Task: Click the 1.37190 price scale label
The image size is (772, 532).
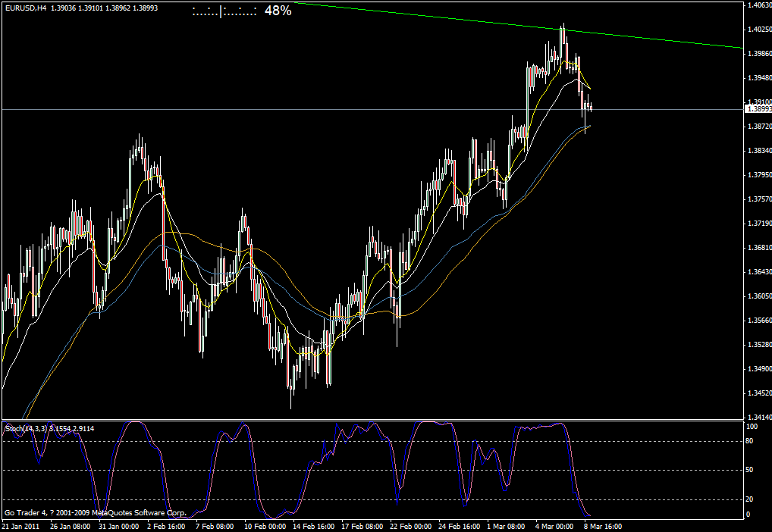Action: point(758,224)
